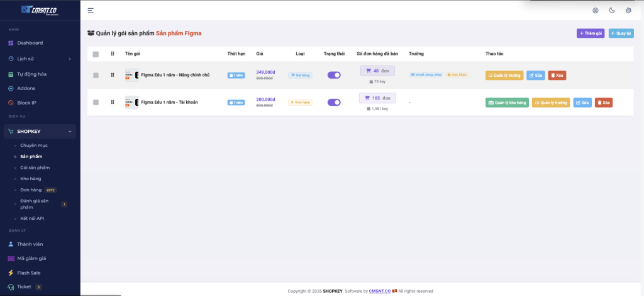
Task: Click the hamburger menu icon to collapse sidebar
Action: pyautogui.click(x=91, y=10)
